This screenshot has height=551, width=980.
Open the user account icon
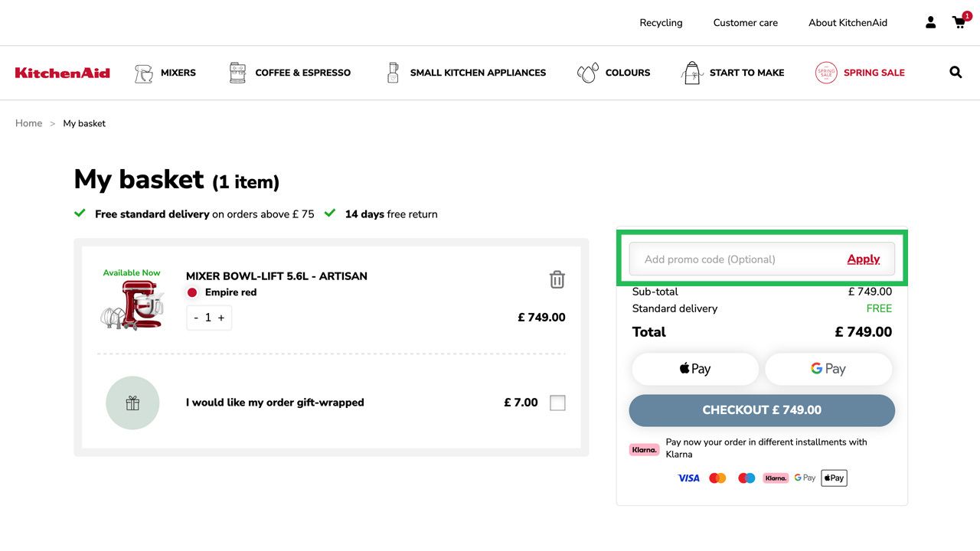point(930,22)
